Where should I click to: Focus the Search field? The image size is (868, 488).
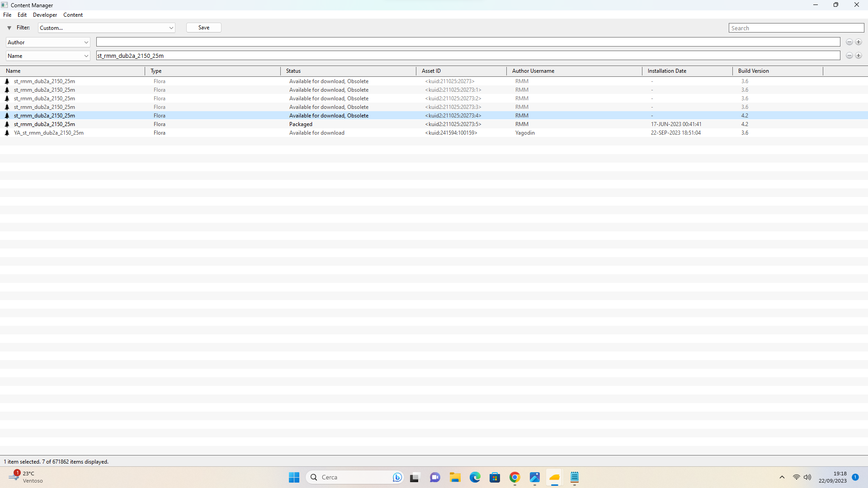tap(796, 28)
